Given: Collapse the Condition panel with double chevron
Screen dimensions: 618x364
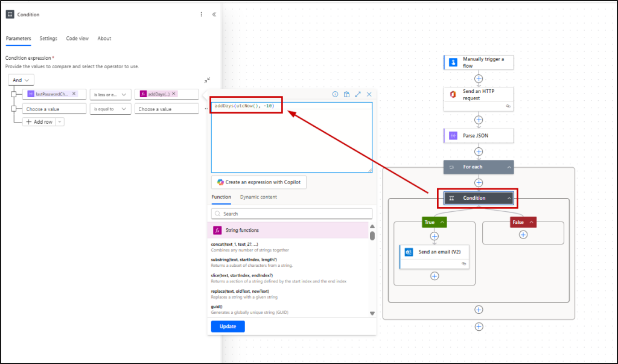Looking at the screenshot, I should tap(214, 14).
